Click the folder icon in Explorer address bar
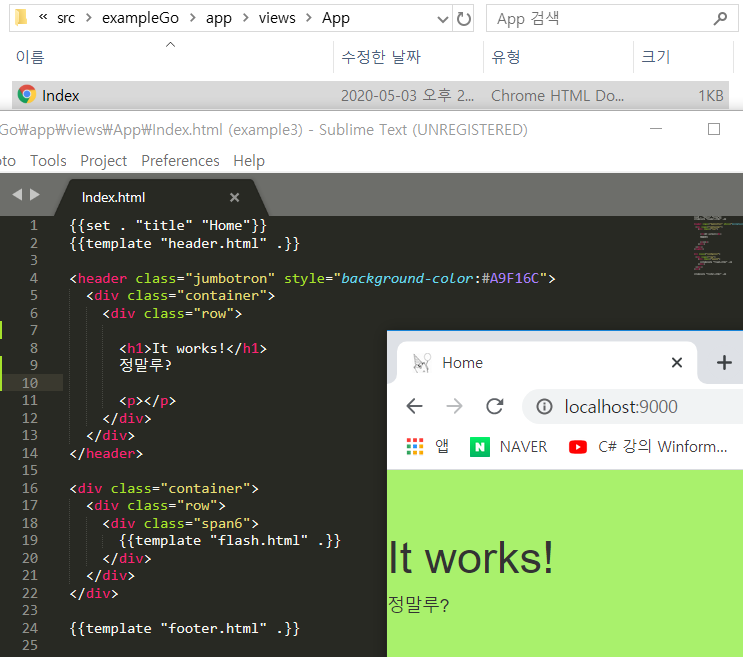The width and height of the screenshot is (743, 657). (21, 18)
